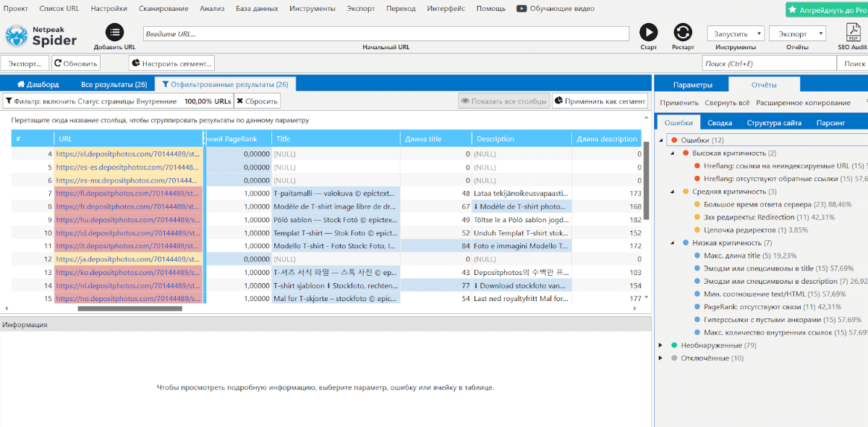Screen dimensions: 868x427
Task: Click the Обновить refresh button
Action: point(76,63)
